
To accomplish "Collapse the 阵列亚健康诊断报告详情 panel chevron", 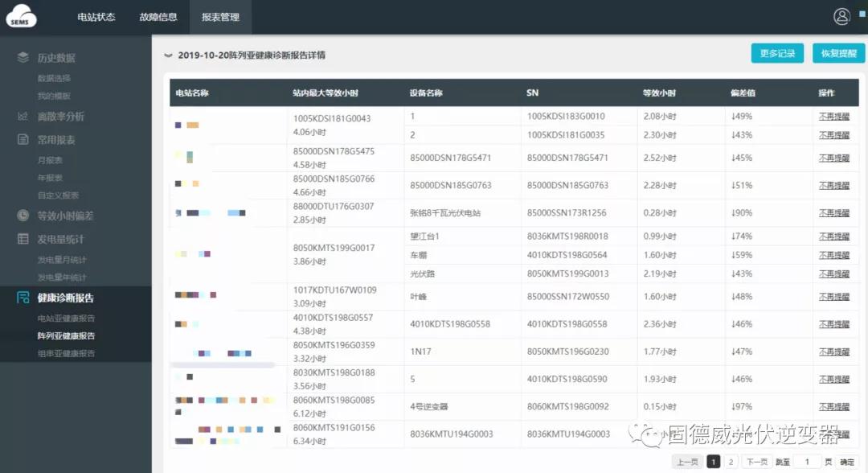I will tap(168, 56).
